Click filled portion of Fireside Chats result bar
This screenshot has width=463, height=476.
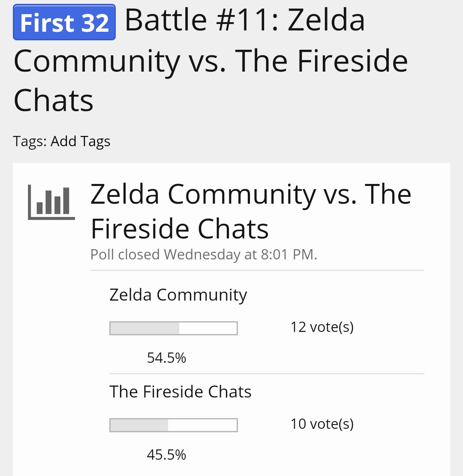pyautogui.click(x=139, y=425)
